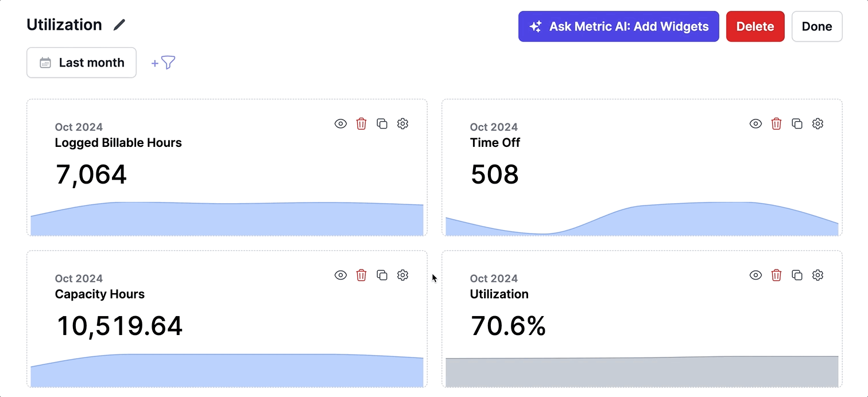Click the plus to add a filter
Viewport: 868px width, 397px height.
[x=154, y=63]
